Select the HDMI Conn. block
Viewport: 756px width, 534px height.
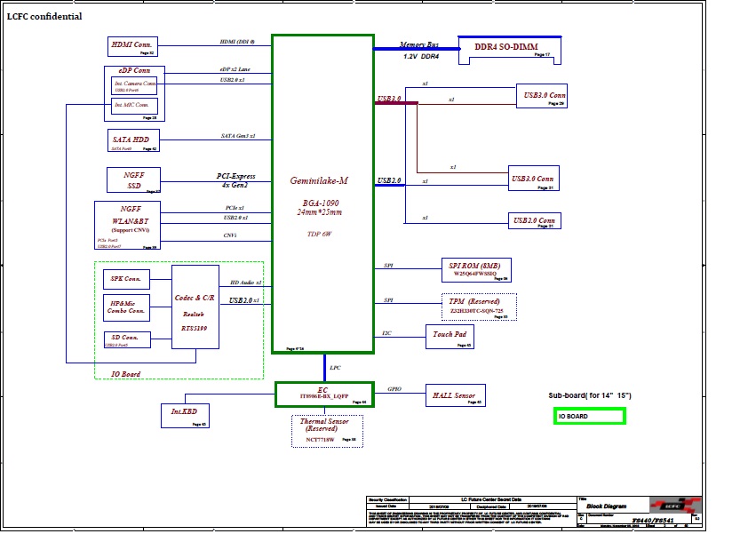point(132,47)
